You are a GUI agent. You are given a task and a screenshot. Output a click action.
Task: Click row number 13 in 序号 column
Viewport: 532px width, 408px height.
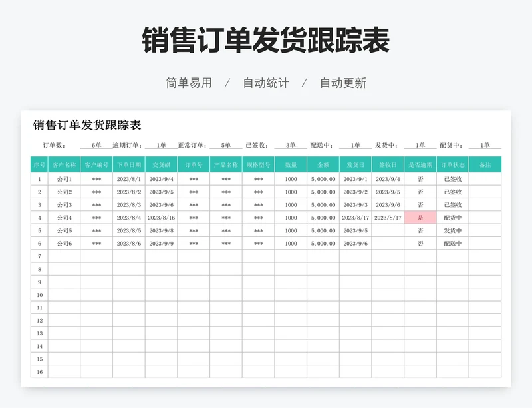click(39, 333)
